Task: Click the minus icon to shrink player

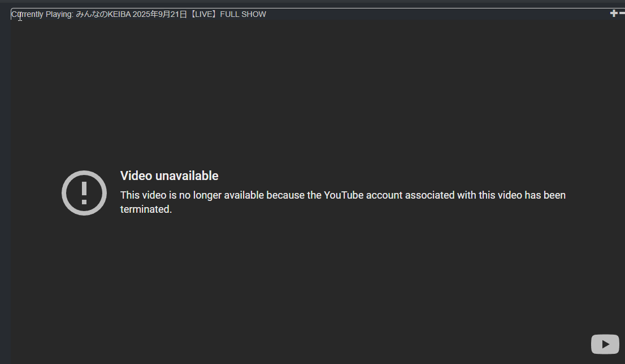Action: pos(622,14)
